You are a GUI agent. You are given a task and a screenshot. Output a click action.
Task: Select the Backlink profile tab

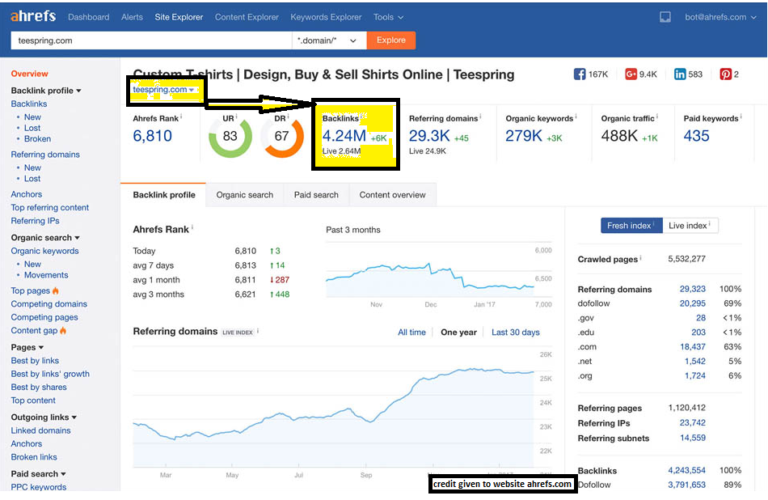tap(163, 195)
